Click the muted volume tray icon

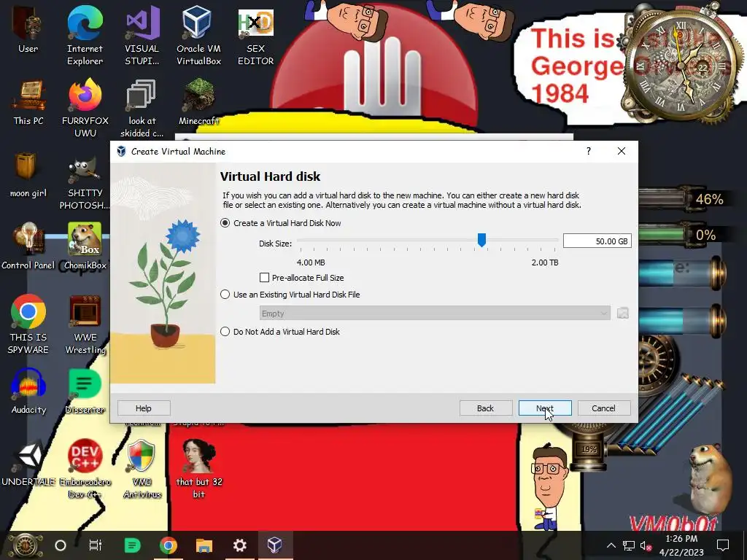pyautogui.click(x=646, y=545)
